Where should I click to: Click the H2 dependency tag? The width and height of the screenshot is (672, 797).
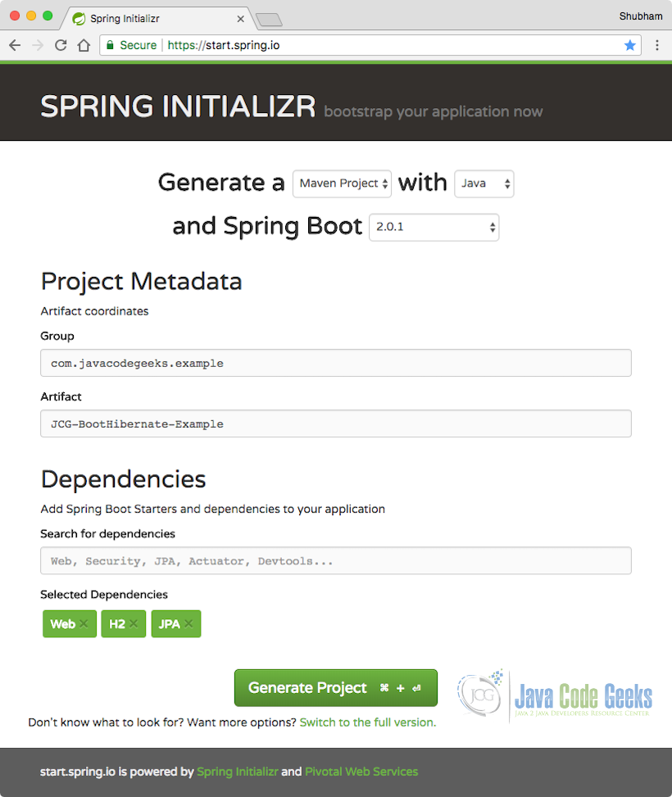pyautogui.click(x=124, y=623)
